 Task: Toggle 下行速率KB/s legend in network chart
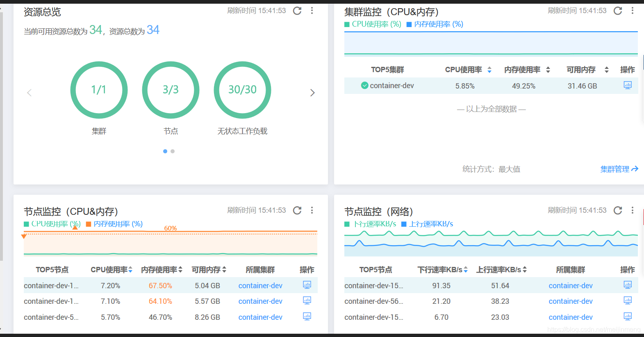(371, 224)
